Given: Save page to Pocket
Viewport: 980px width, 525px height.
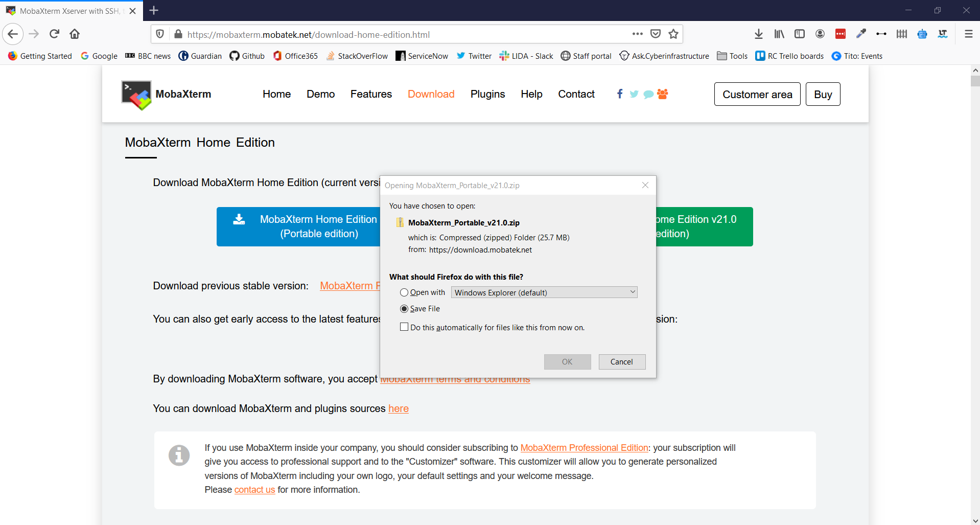Looking at the screenshot, I should [x=656, y=34].
